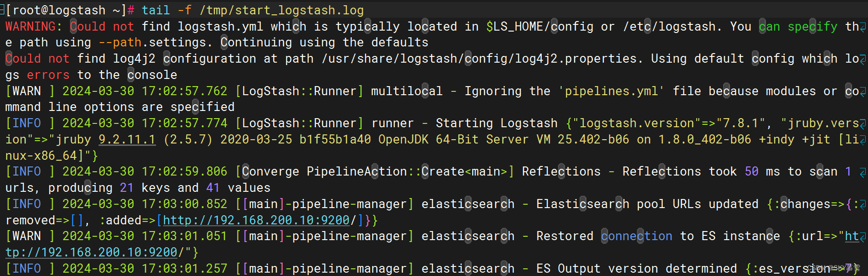Click the timestamp '2024-03-30 17:03:01.257'

click(x=145, y=268)
